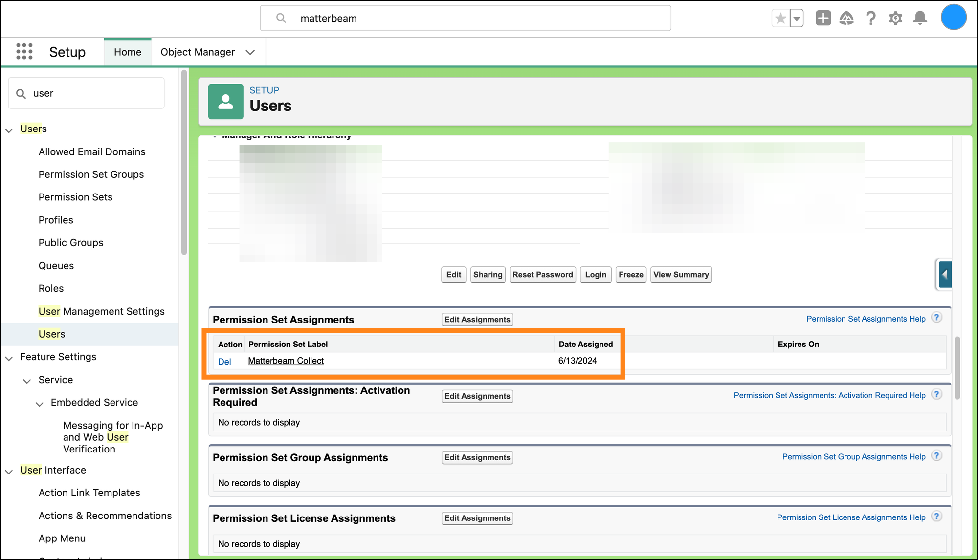The height and width of the screenshot is (560, 978).
Task: View the Notifications bell
Action: [x=920, y=19]
